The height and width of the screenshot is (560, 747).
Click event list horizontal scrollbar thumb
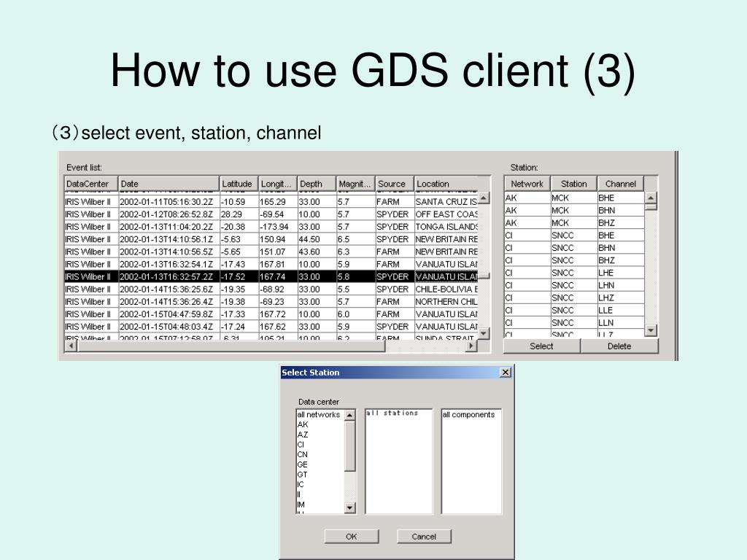(231, 346)
